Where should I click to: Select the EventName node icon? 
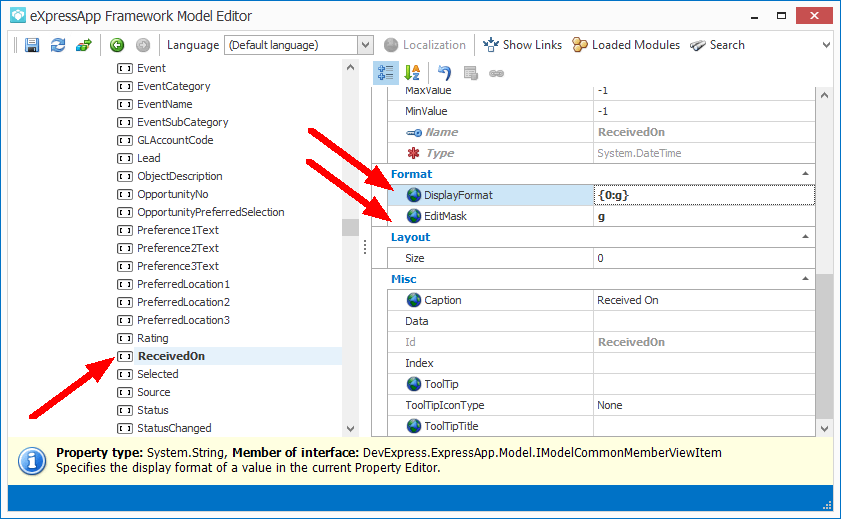[125, 105]
